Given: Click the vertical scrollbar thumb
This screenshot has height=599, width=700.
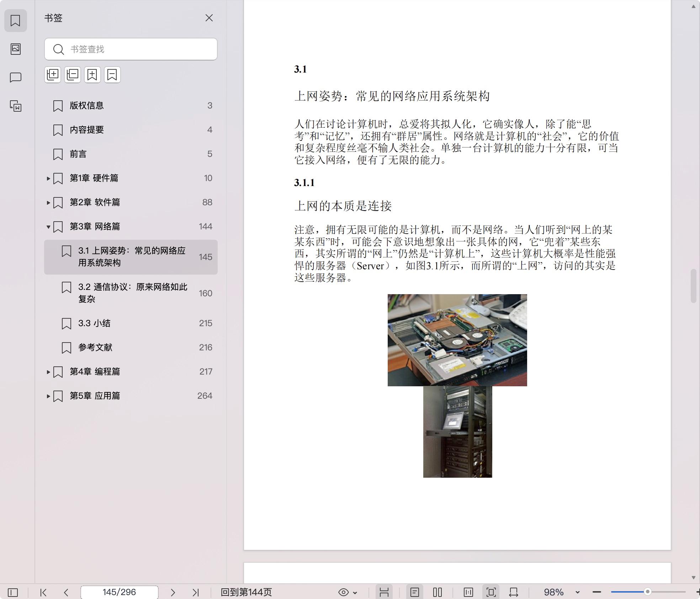Looking at the screenshot, I should [693, 286].
